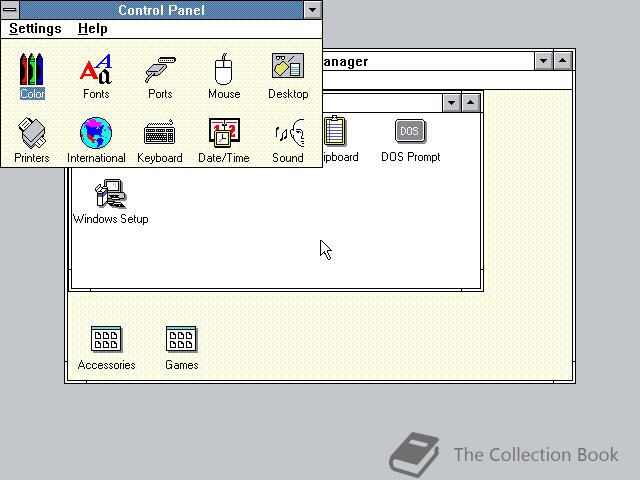Maximize the Program Manager window
640x480 pixels.
(562, 61)
